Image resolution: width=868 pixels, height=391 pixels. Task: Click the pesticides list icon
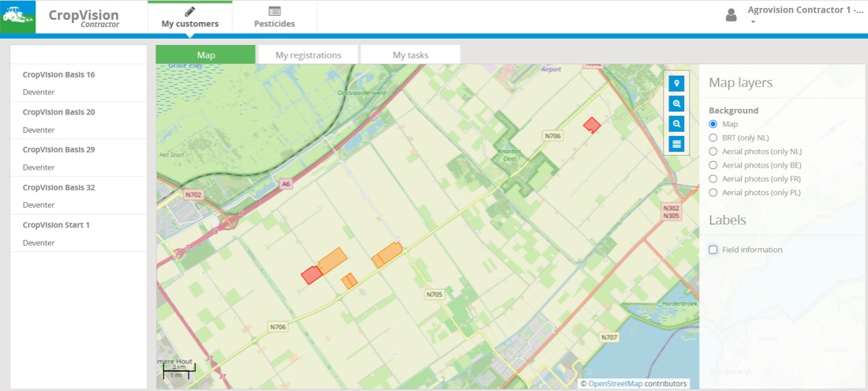275,10
